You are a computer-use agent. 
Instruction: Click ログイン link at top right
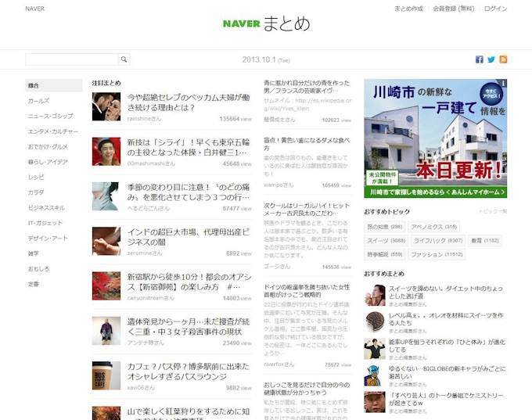[x=495, y=9]
